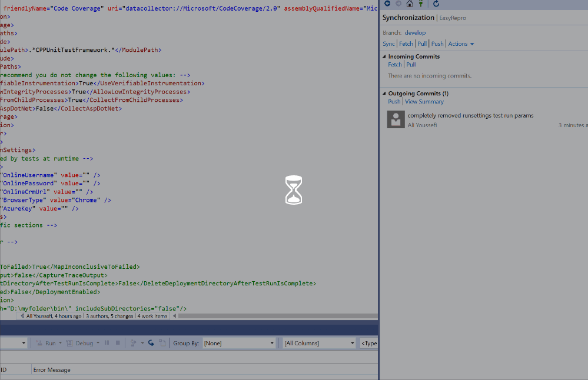The width and height of the screenshot is (588, 380).
Task: Select the Error Message column header
Action: pos(52,370)
